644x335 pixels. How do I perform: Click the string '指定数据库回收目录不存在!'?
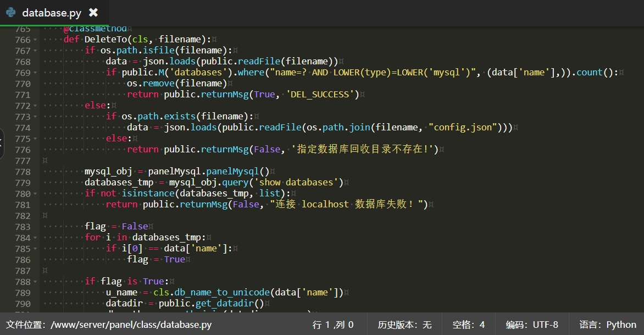coord(363,149)
